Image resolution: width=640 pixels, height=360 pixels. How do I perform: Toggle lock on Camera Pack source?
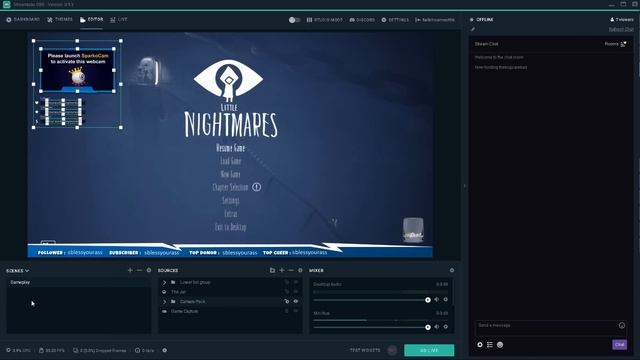(287, 302)
